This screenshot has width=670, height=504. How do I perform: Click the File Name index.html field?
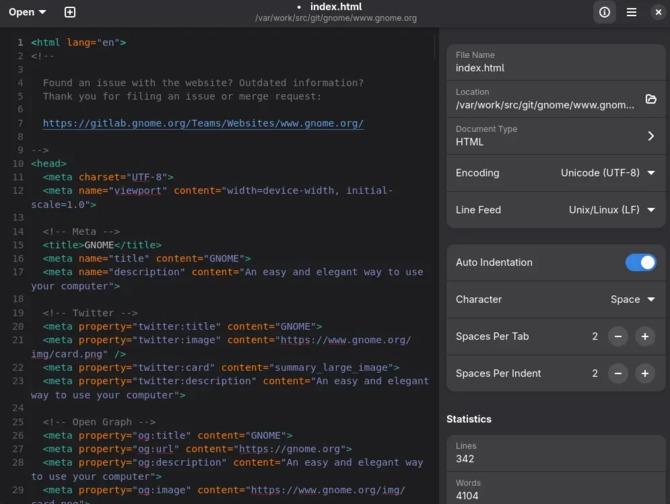pos(555,62)
